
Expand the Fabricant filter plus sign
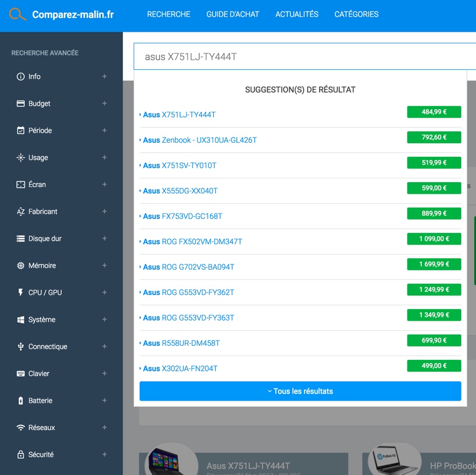click(104, 212)
